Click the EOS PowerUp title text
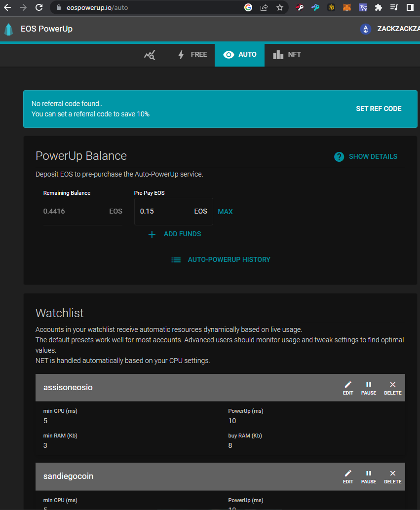Screen dimensions: 420x510 [46, 29]
